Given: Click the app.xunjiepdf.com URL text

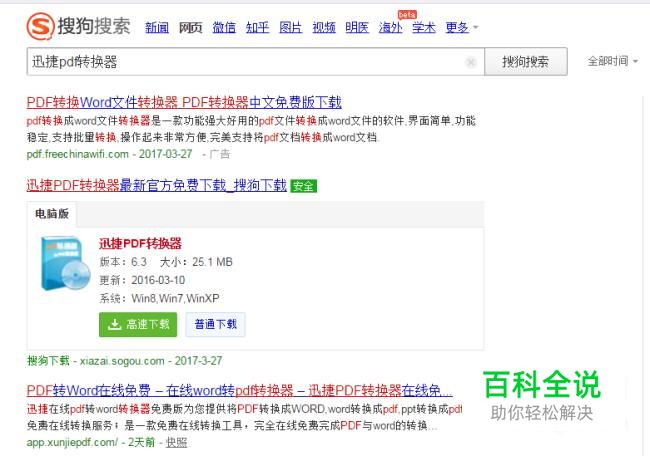Looking at the screenshot, I should click(72, 442).
